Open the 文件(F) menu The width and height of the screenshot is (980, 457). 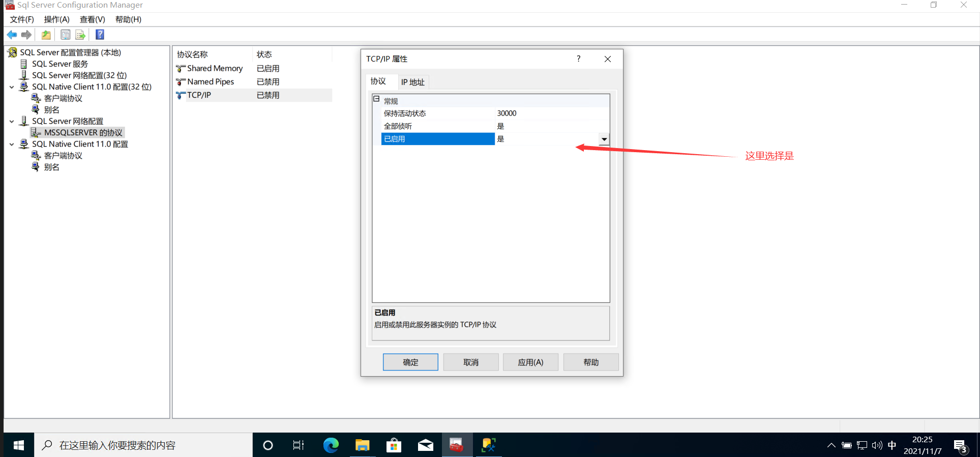click(x=22, y=19)
